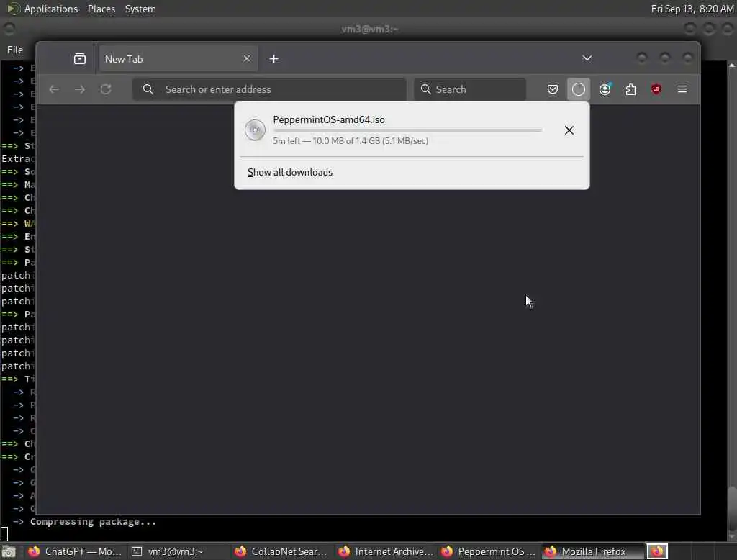Select the New Tab tab

click(x=178, y=59)
